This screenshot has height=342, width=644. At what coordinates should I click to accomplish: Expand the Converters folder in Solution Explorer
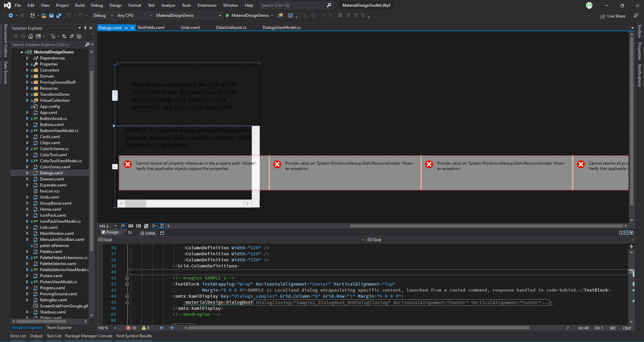pyautogui.click(x=28, y=70)
